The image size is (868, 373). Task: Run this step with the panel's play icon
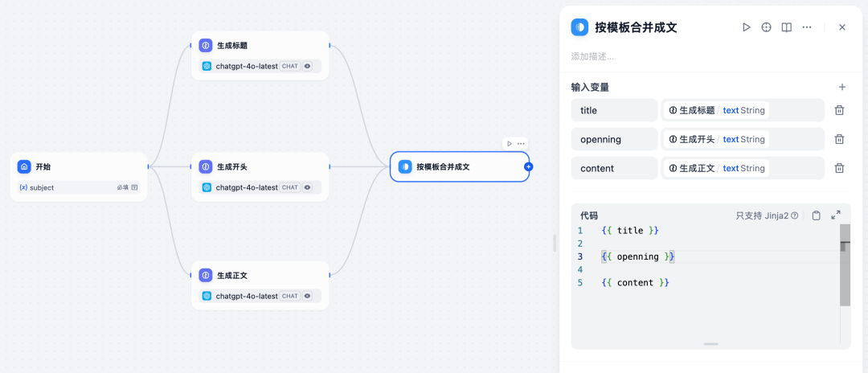746,27
